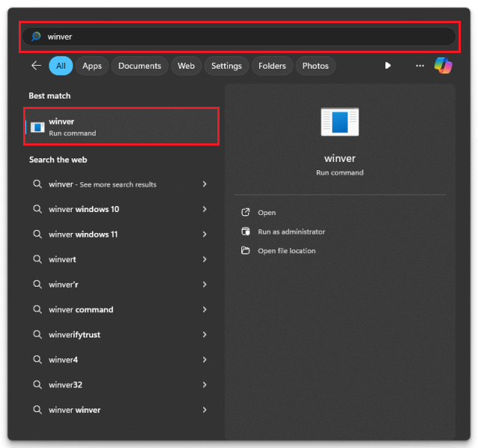Select the 'winver windows 11' web suggestion
478x448 pixels.
pos(83,234)
